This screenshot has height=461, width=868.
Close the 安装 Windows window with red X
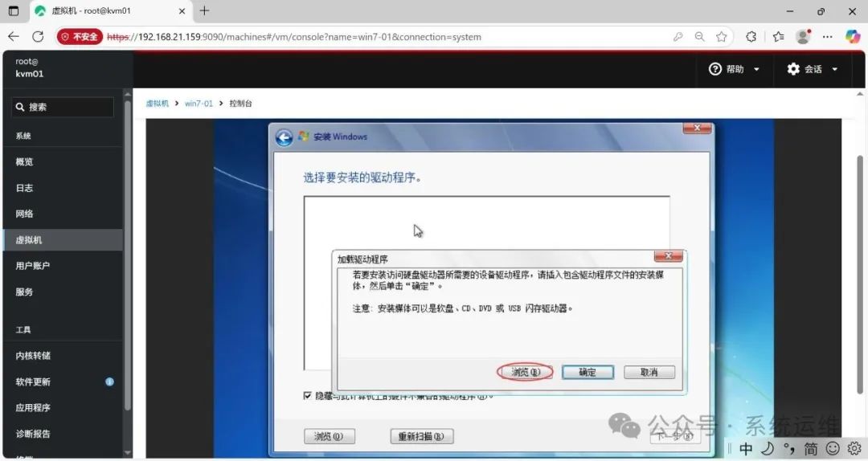[x=697, y=129]
